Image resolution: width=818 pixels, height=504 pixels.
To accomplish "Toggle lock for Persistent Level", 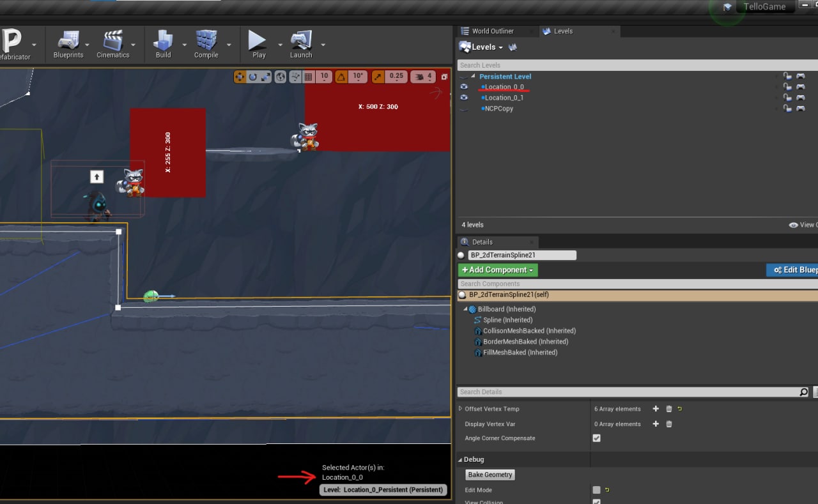I will (787, 76).
